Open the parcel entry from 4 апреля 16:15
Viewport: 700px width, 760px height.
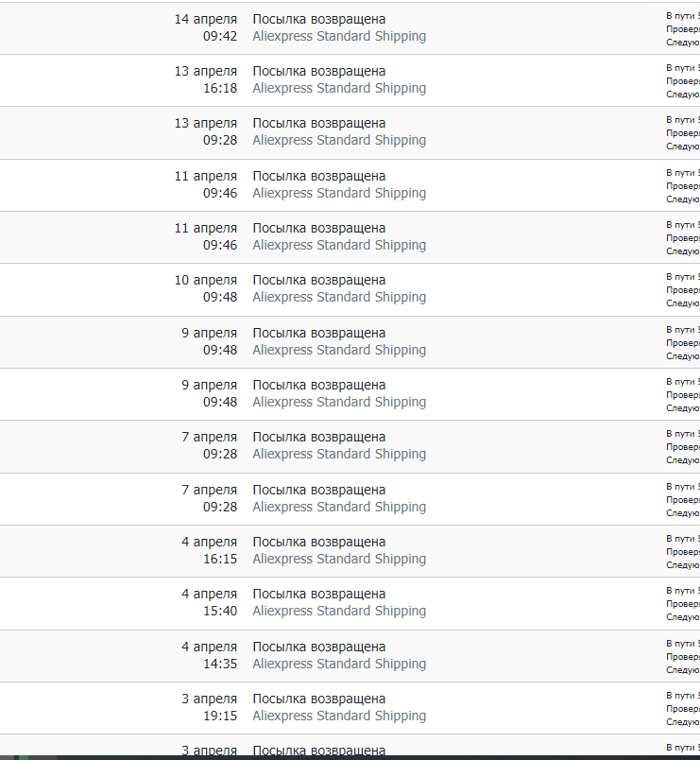pos(350,551)
